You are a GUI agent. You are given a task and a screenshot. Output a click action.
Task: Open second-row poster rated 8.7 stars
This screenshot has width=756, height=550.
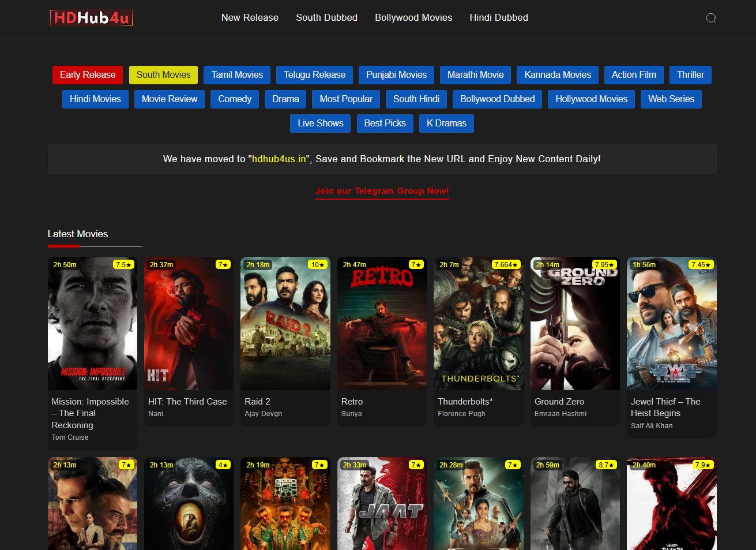pyautogui.click(x=575, y=503)
